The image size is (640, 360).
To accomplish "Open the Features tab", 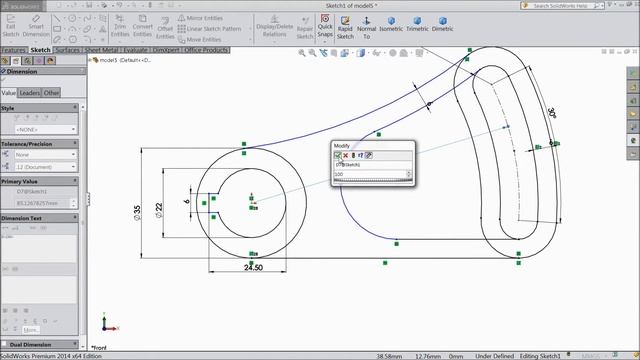I will click(x=13, y=50).
